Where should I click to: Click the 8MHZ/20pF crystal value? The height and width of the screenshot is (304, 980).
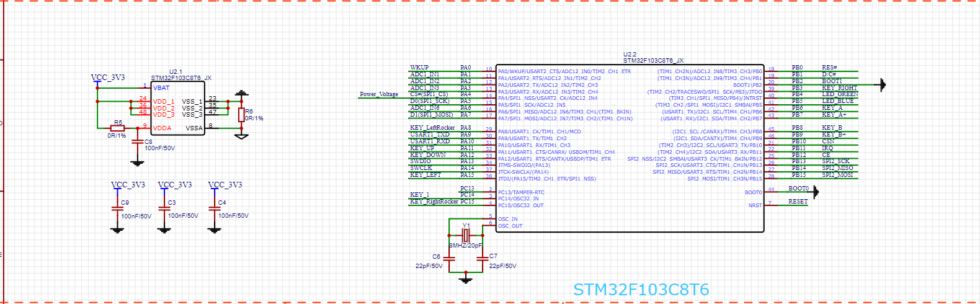(x=465, y=246)
